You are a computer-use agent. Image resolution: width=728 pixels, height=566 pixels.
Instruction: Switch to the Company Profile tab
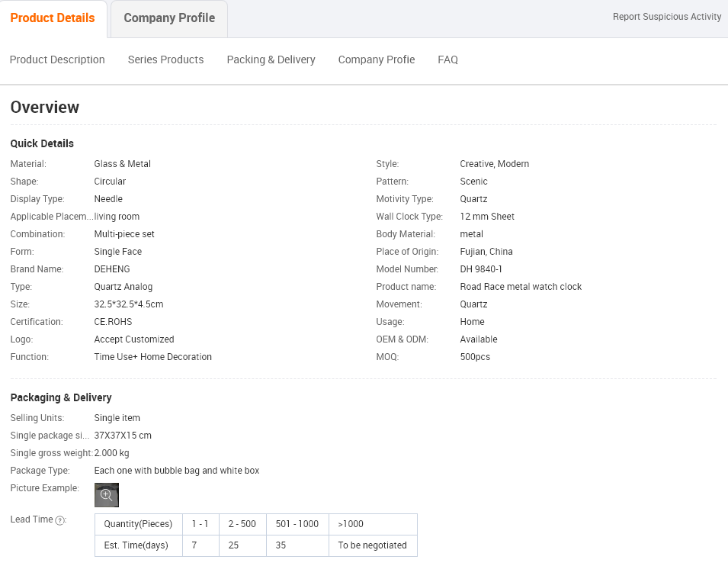point(169,18)
